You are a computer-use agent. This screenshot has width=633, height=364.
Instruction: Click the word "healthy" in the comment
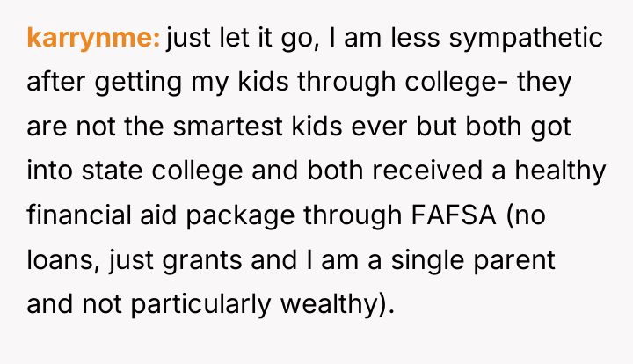click(560, 171)
